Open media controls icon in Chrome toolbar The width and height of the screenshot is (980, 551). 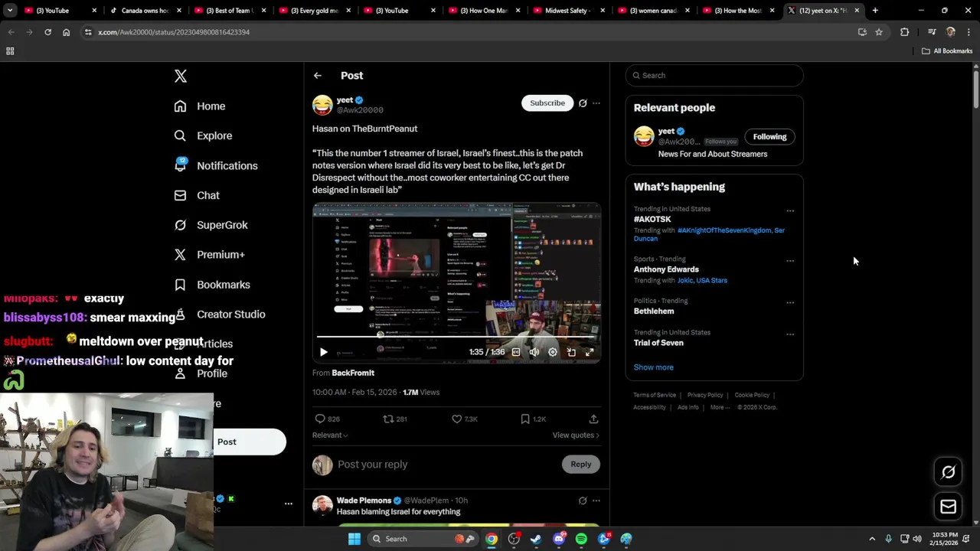tap(932, 32)
